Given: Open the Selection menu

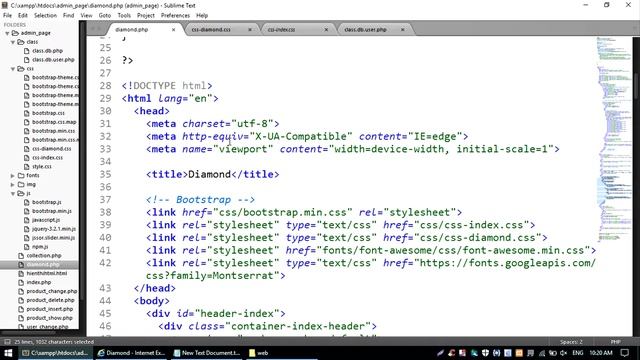Looking at the screenshot, I should (45, 16).
